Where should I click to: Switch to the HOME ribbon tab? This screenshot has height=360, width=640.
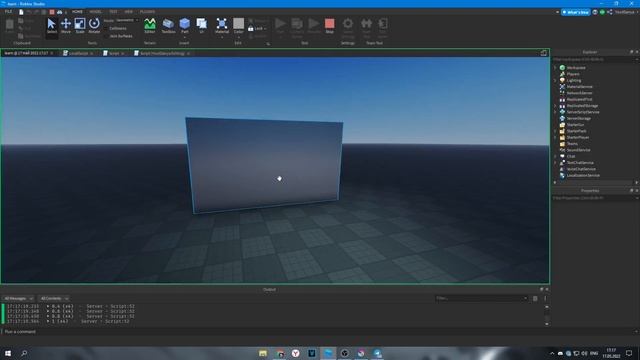pos(77,12)
